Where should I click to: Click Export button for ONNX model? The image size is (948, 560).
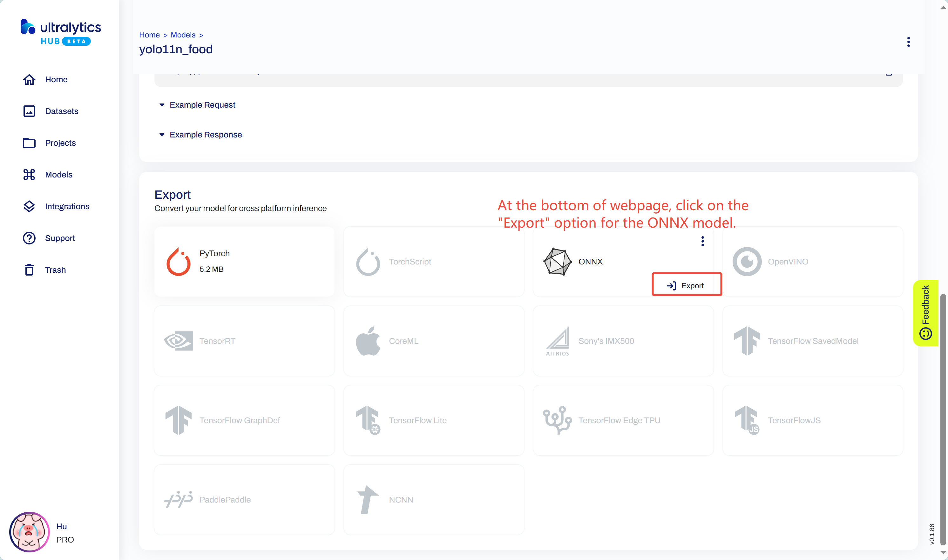coord(686,285)
